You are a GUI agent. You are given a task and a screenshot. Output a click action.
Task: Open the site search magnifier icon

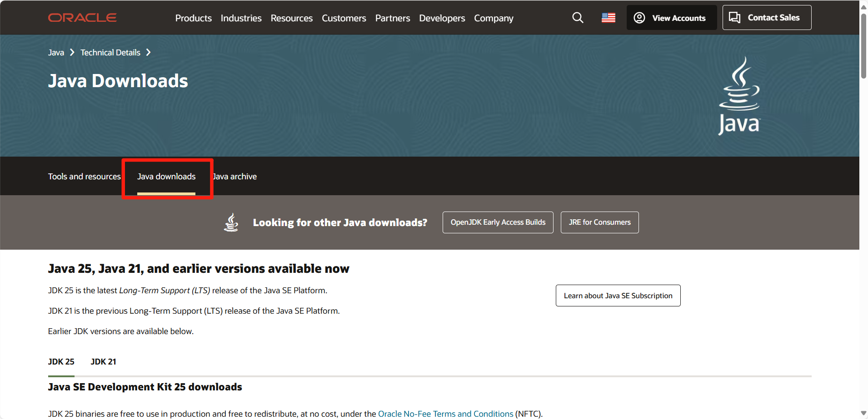click(578, 18)
